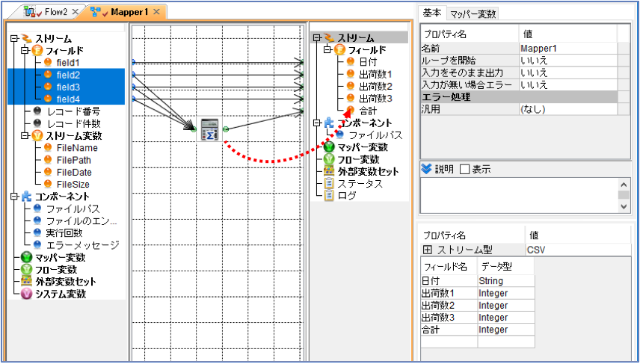Collapse the ストリーム変数 node

pyautogui.click(x=25, y=135)
